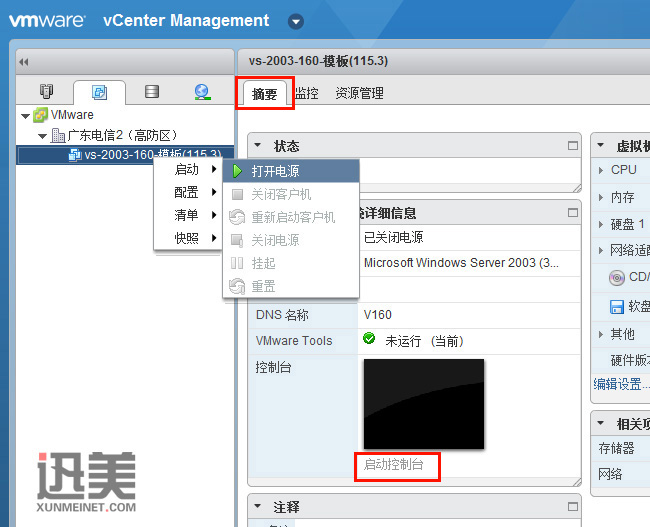Viewport: 650px width, 527px height.
Task: Open the vCenter Management dropdown arrow
Action: [x=296, y=21]
